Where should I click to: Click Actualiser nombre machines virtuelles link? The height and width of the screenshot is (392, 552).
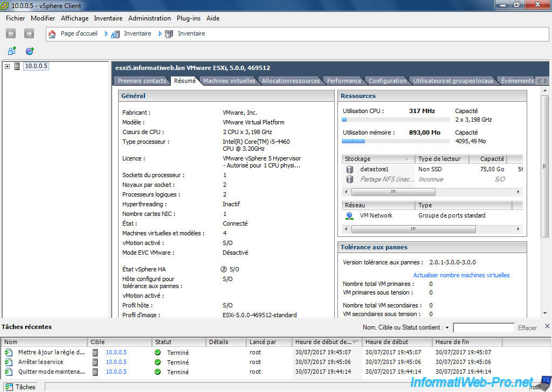pyautogui.click(x=461, y=275)
